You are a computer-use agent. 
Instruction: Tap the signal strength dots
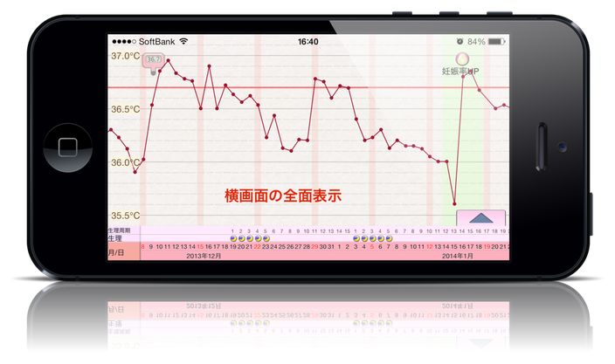(124, 42)
